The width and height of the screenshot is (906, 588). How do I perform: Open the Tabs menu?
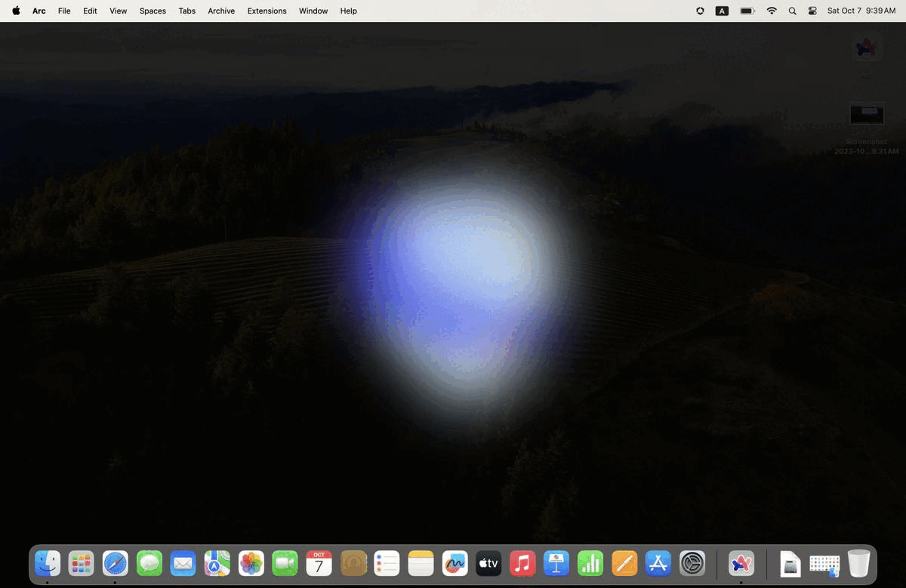click(x=186, y=11)
